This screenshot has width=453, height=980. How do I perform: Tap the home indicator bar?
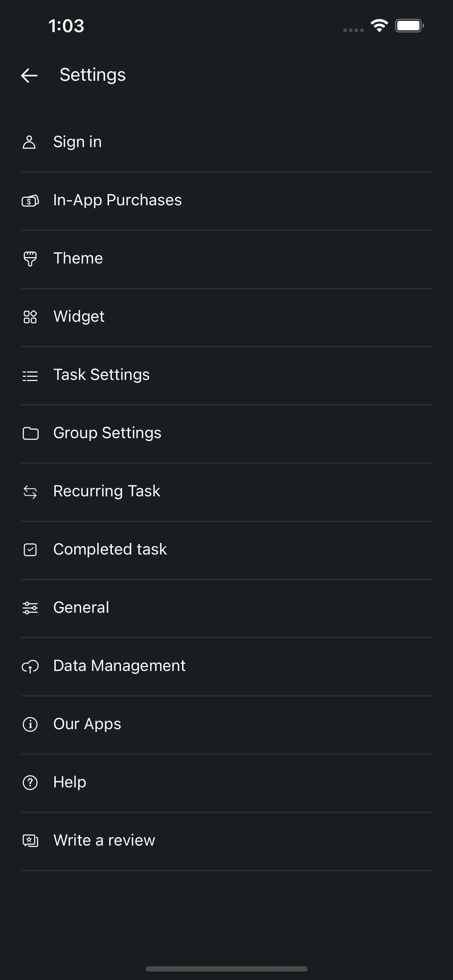tap(226, 969)
